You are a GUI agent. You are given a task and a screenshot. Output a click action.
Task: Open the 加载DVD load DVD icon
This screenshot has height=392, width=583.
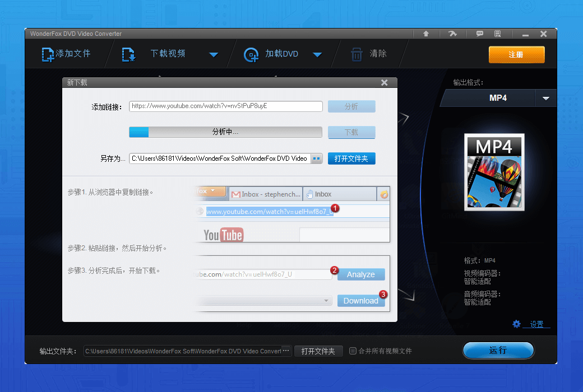pyautogui.click(x=251, y=54)
